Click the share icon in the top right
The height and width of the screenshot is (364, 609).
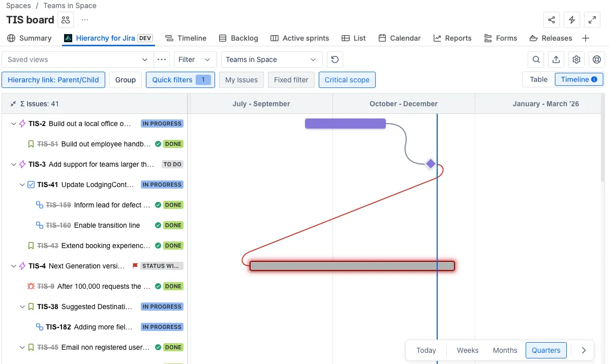[x=551, y=20]
